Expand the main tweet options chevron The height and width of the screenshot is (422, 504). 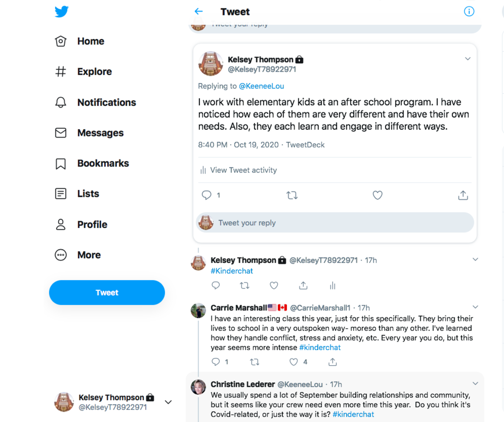(468, 59)
